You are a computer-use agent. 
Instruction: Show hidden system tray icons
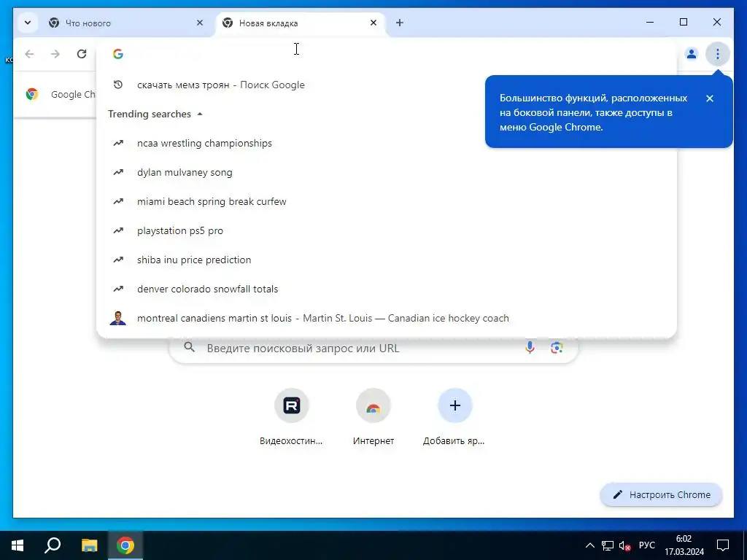coord(589,545)
